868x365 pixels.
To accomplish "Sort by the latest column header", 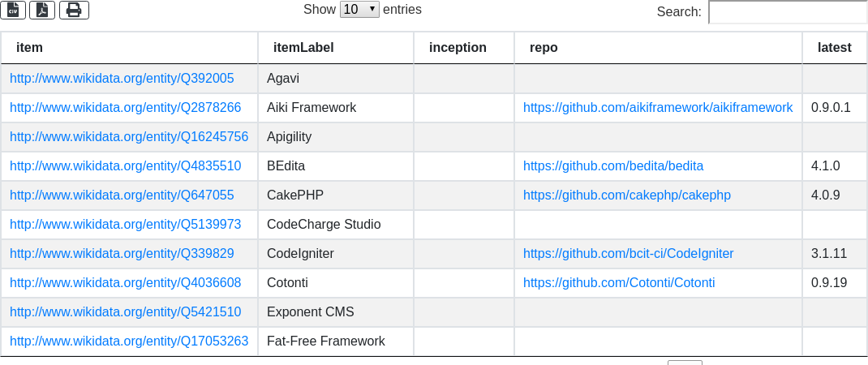I will [834, 48].
